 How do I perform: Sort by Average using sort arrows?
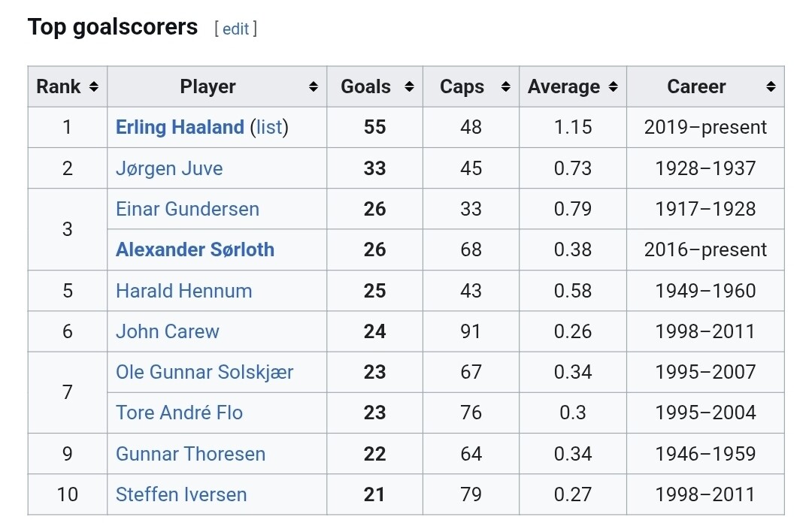(614, 87)
